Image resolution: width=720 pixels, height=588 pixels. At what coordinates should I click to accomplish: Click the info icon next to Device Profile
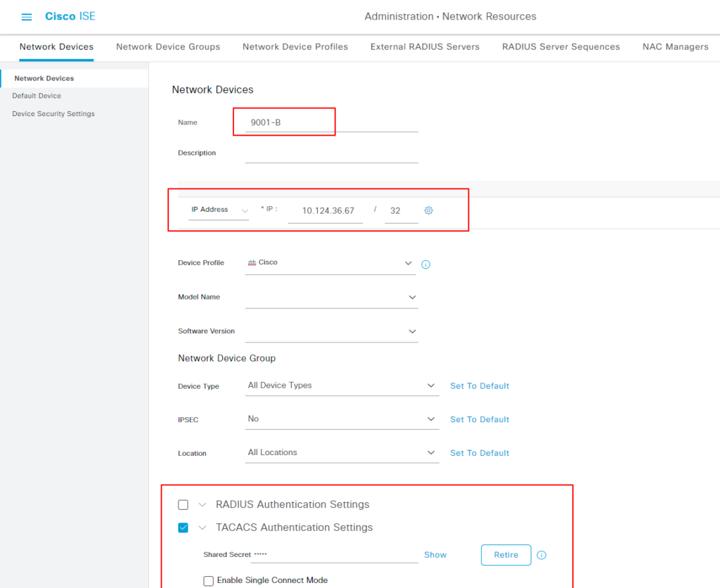(x=425, y=264)
